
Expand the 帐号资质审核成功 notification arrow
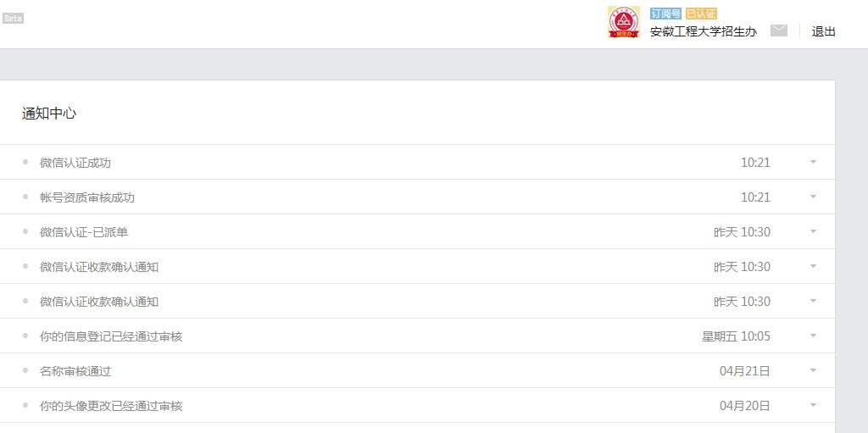coord(813,197)
